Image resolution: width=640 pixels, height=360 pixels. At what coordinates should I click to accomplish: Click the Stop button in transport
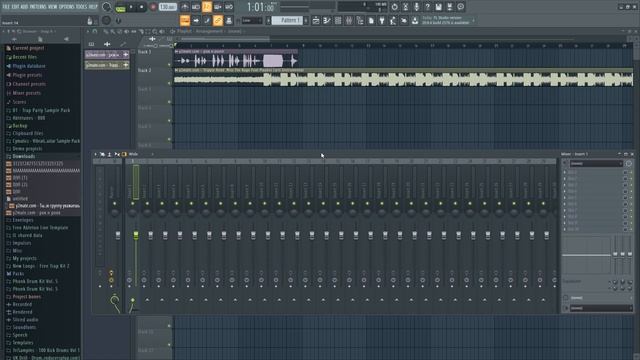pyautogui.click(x=141, y=7)
